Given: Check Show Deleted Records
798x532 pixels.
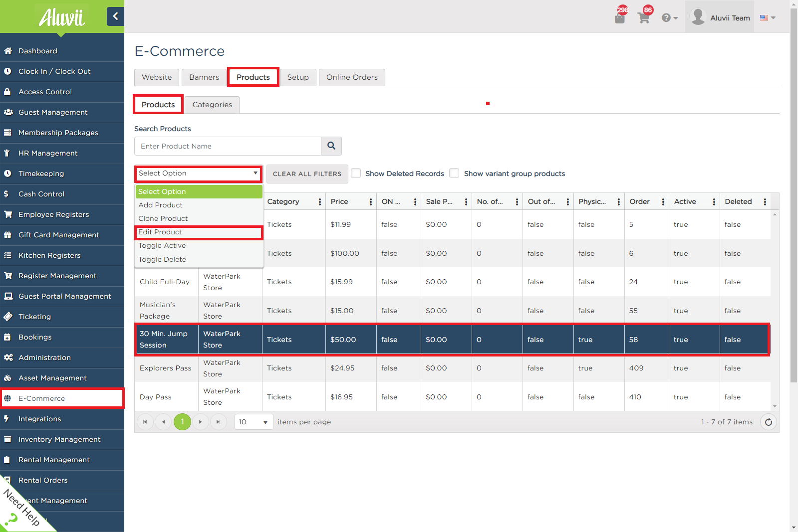Looking at the screenshot, I should (356, 173).
